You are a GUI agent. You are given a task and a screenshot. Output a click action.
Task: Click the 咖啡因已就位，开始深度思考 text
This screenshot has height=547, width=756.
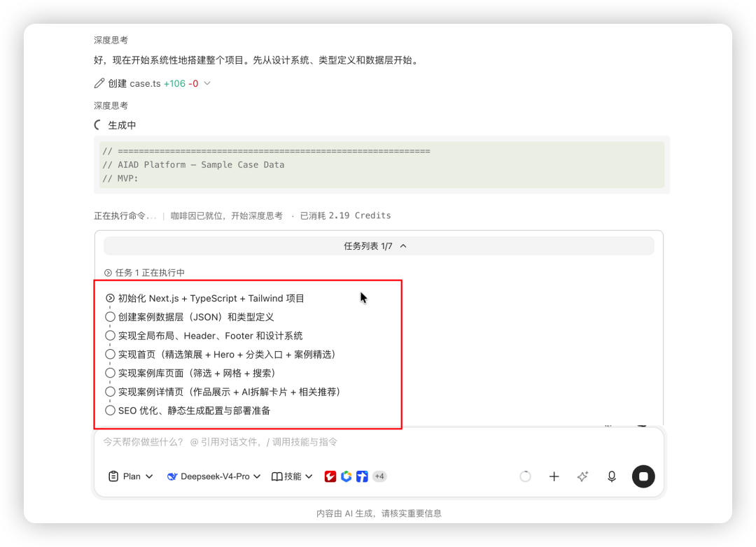click(x=227, y=215)
